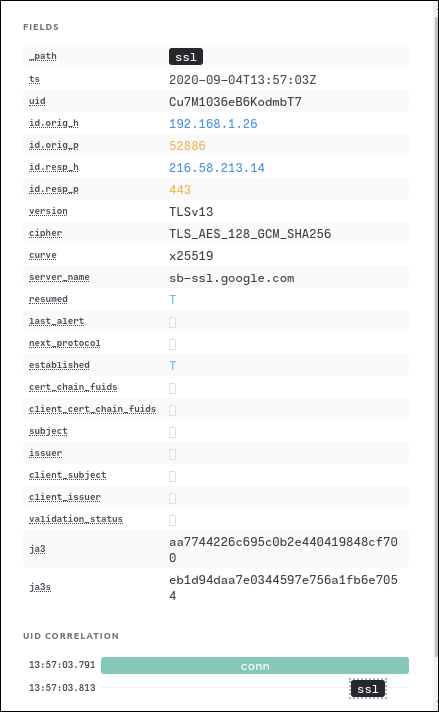Click the empty validation_status value box

[173, 520]
